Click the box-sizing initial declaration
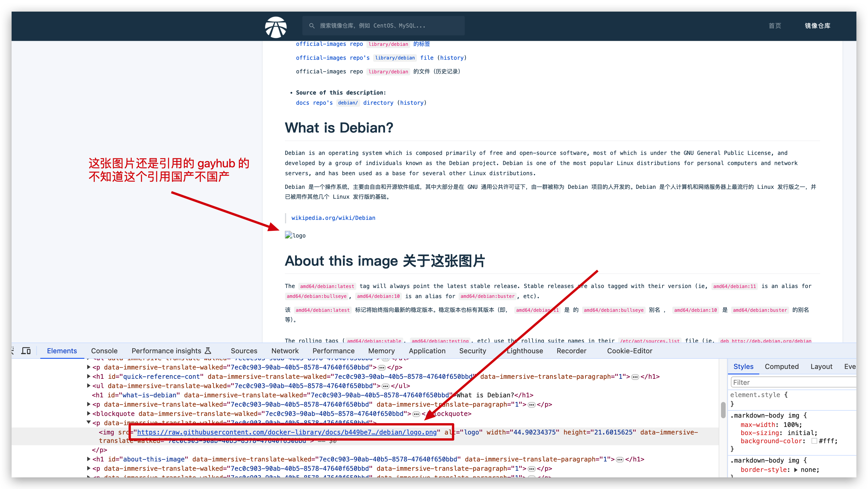The image size is (868, 489). [779, 433]
